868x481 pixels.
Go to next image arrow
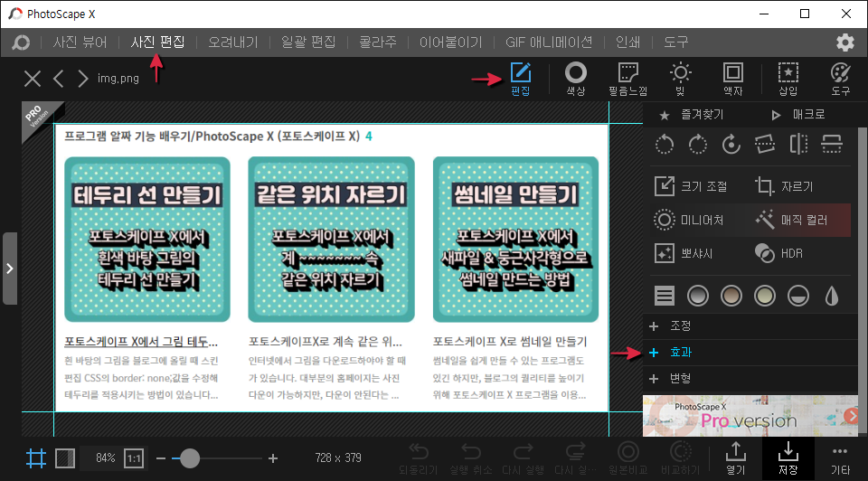[x=82, y=79]
